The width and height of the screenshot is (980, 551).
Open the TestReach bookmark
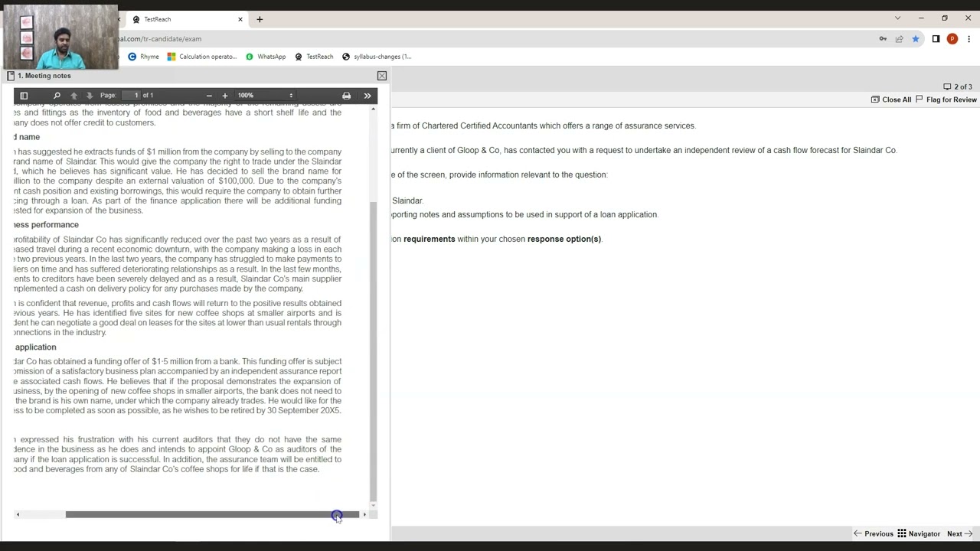point(314,57)
